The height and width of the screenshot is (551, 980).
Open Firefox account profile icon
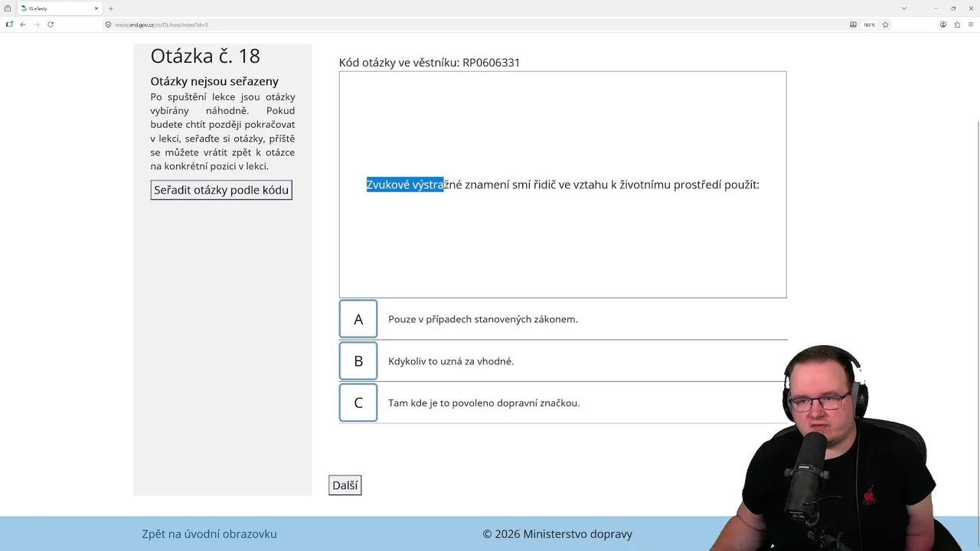tap(943, 24)
